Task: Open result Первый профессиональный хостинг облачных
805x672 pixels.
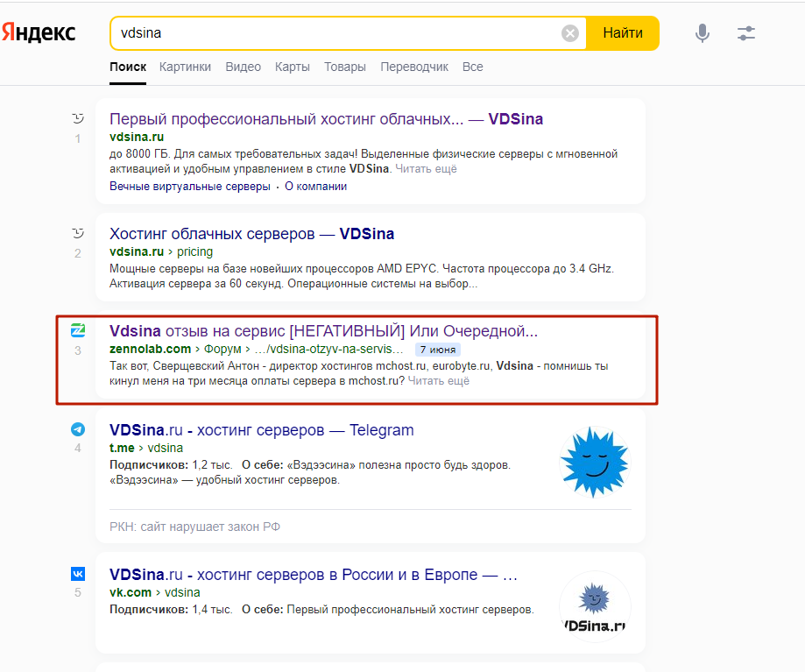Action: tap(326, 119)
